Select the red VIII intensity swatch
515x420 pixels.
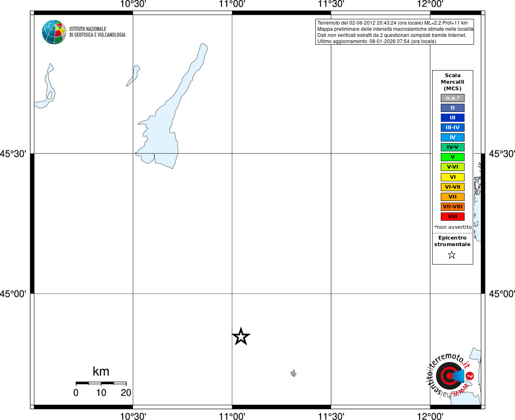453,217
